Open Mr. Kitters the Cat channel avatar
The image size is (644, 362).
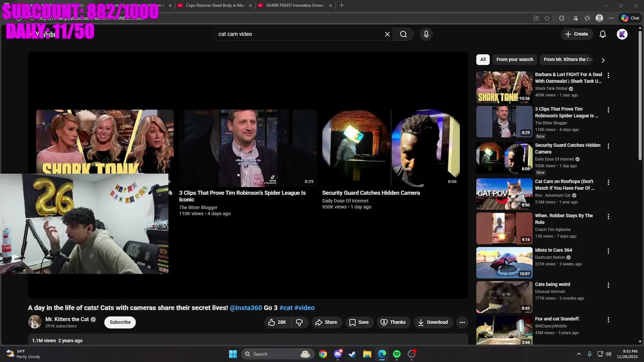[35, 322]
